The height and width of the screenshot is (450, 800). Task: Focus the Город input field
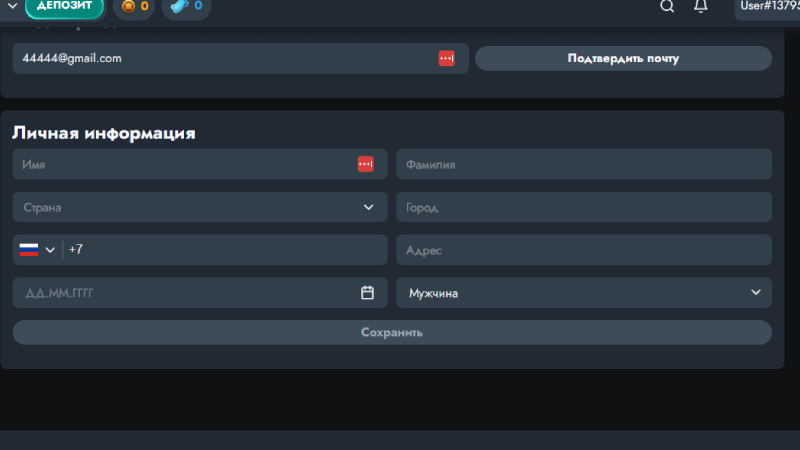pos(584,207)
